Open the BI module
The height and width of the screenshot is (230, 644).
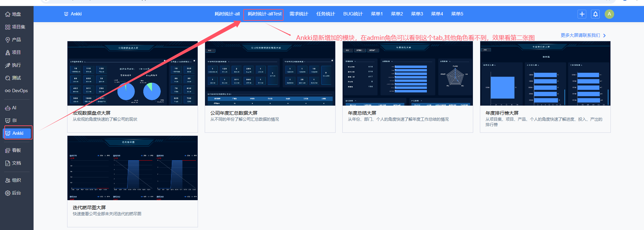(x=11, y=120)
